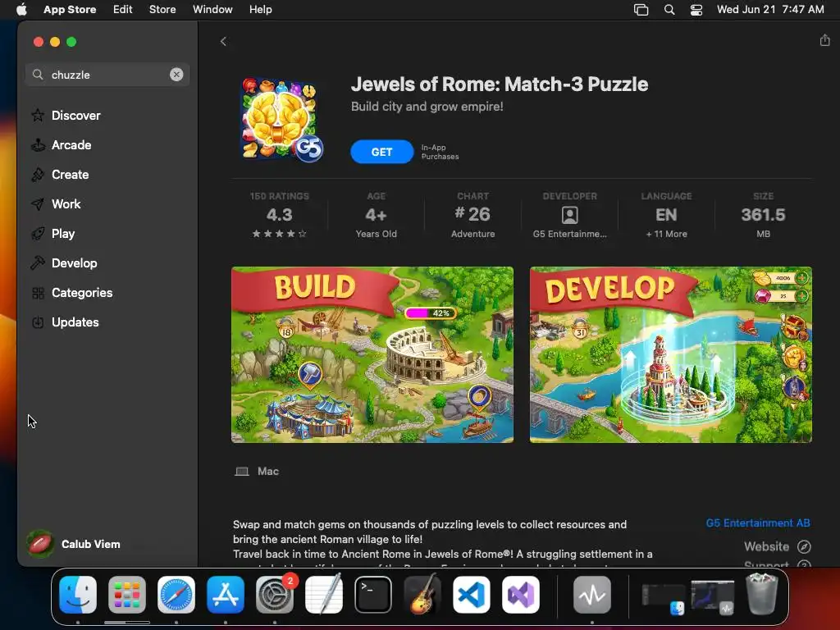Click the #26 Adventure chart badge

coord(473,215)
